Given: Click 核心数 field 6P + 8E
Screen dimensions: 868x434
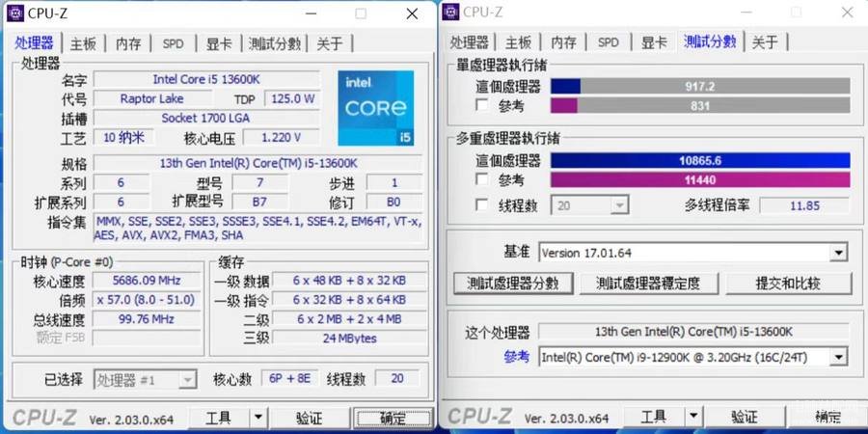Looking at the screenshot, I should [x=290, y=379].
